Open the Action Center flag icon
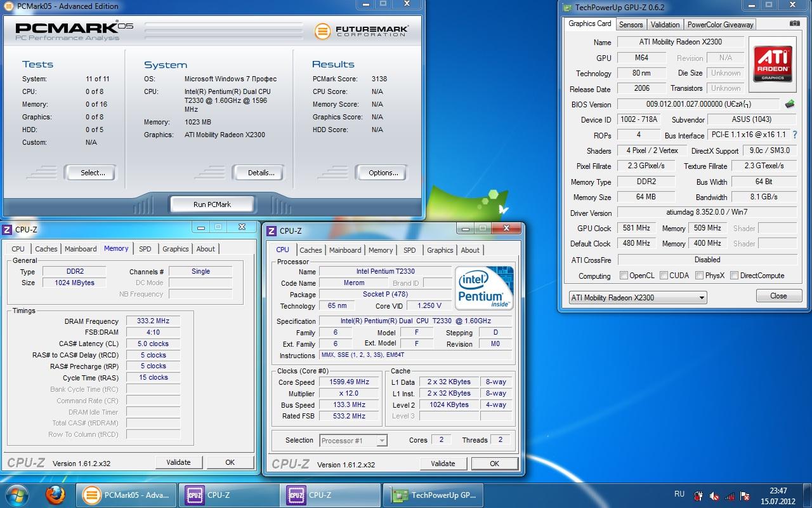Image resolution: width=812 pixels, height=508 pixels. [x=746, y=496]
